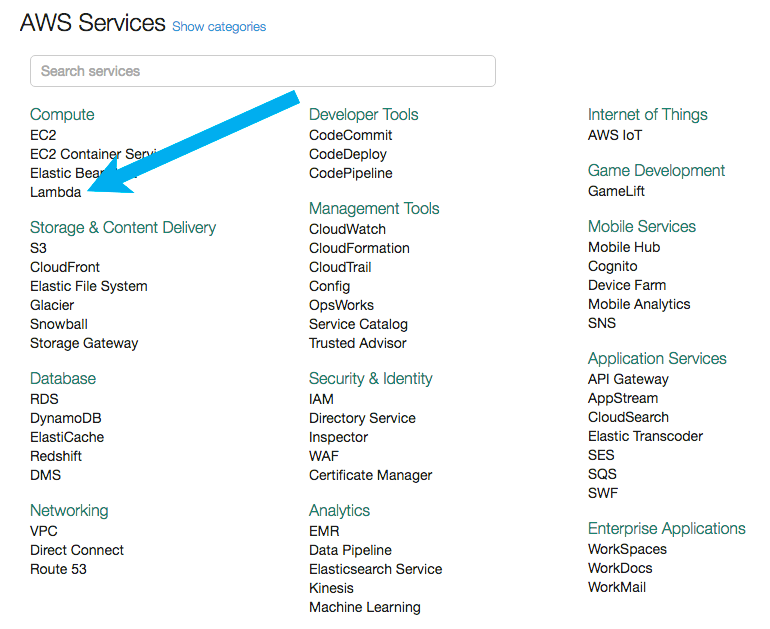Open WorkSpaces under Enterprise Applications

coord(627,549)
